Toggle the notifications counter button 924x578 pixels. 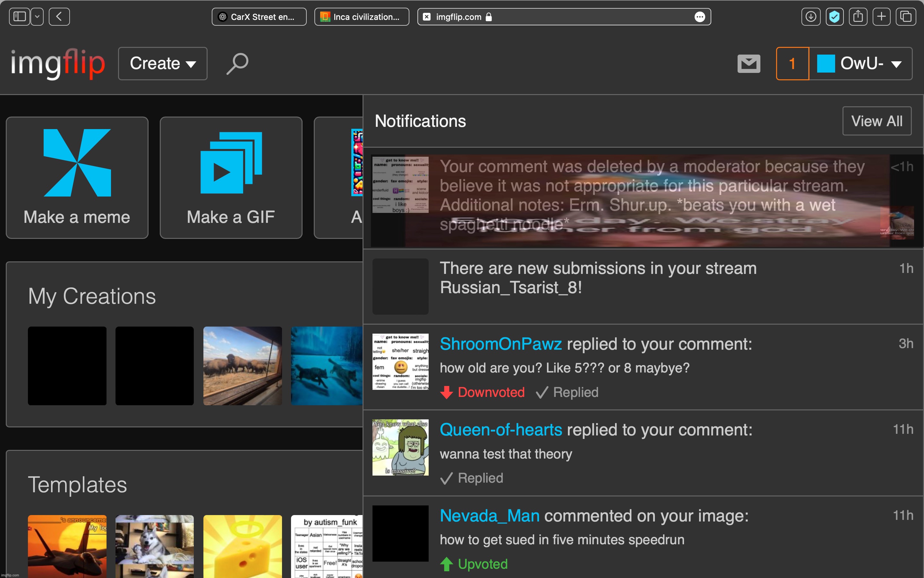tap(792, 64)
